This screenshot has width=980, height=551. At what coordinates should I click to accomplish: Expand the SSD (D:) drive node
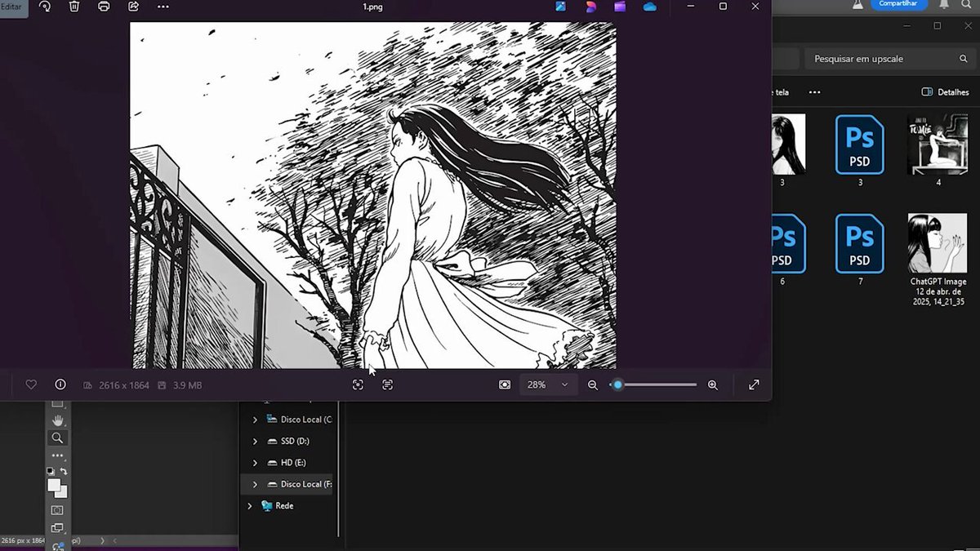(x=255, y=441)
